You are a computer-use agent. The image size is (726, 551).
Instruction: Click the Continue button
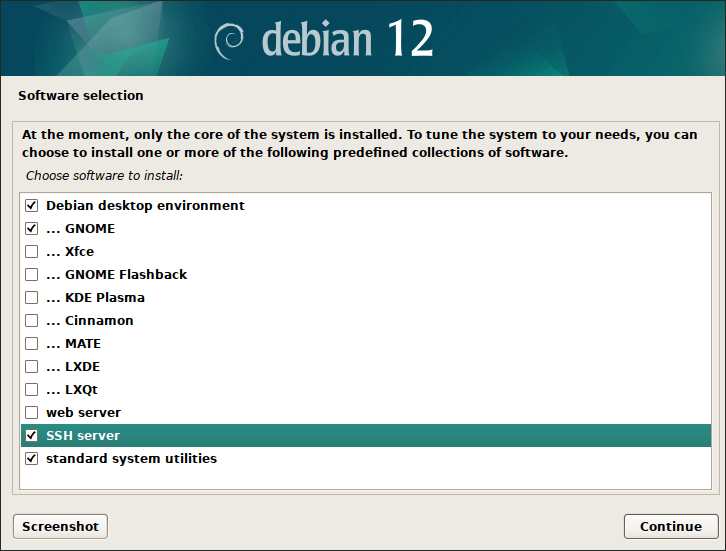[x=671, y=526]
